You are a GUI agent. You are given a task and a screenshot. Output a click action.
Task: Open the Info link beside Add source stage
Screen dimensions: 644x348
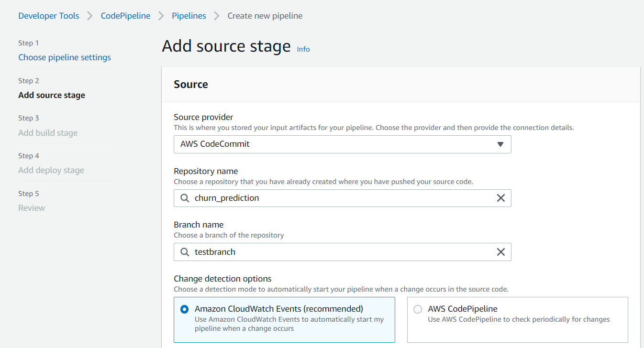[x=303, y=49]
